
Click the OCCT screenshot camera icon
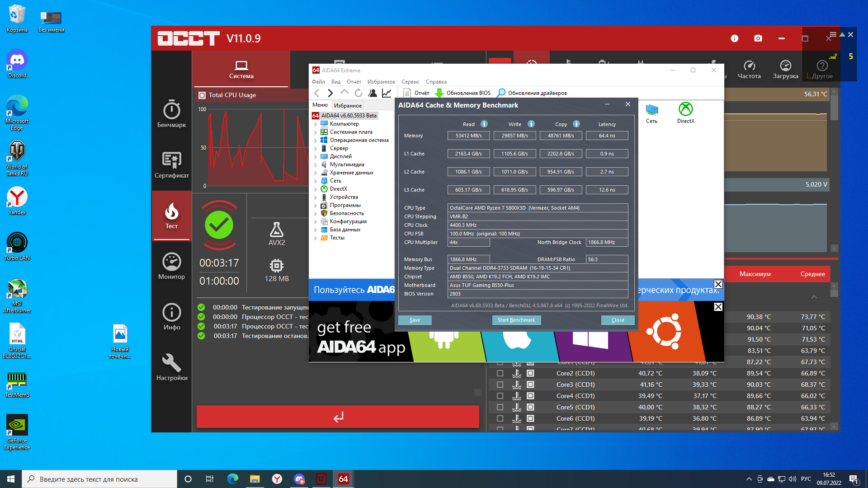[758, 38]
